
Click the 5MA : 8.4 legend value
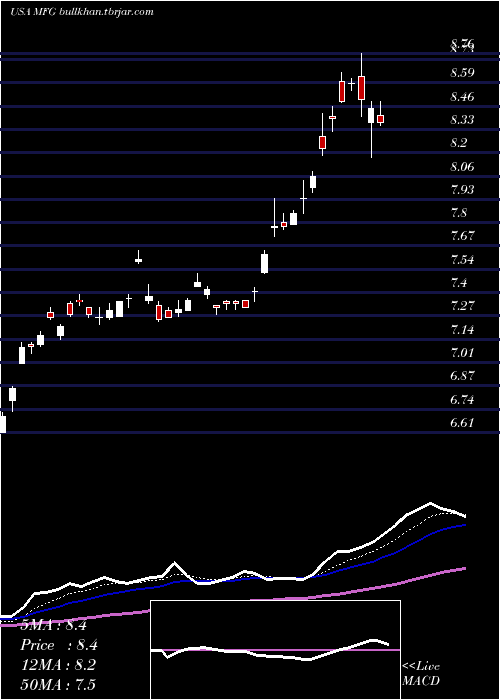[x=54, y=625]
